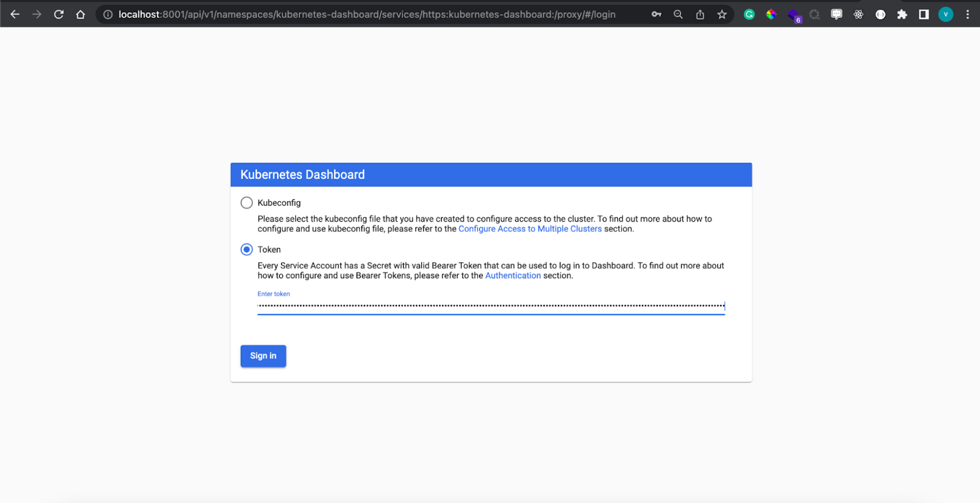Open the React Developer Tools extension
The height and width of the screenshot is (503, 980).
858,14
